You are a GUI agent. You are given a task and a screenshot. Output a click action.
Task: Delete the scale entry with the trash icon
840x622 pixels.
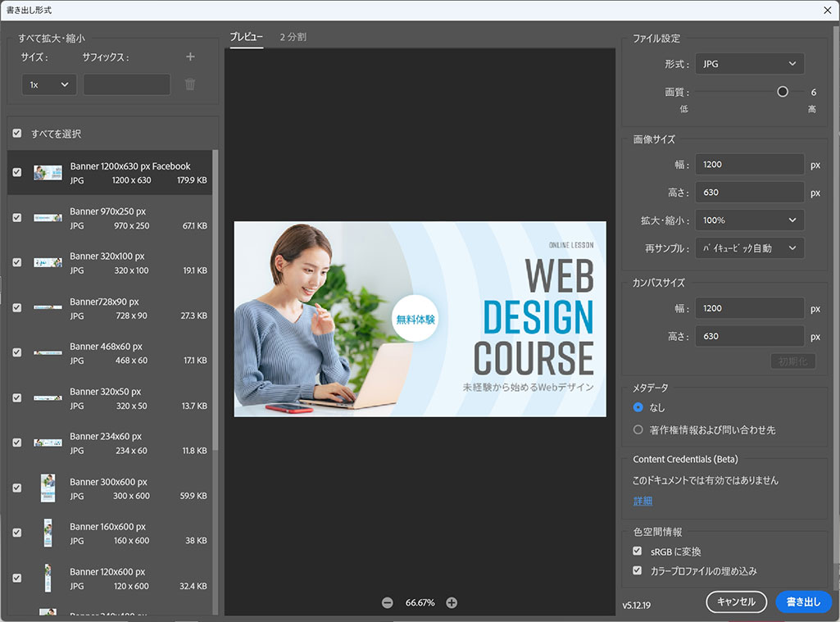(190, 84)
